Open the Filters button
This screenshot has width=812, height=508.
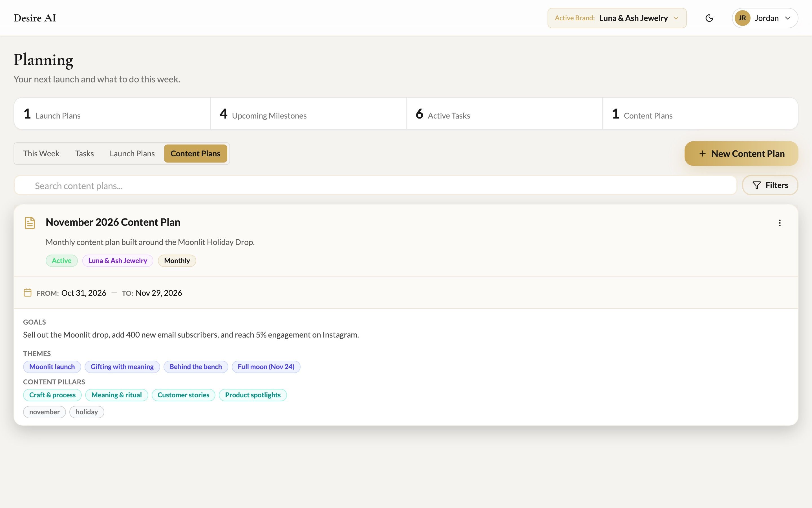tap(770, 185)
